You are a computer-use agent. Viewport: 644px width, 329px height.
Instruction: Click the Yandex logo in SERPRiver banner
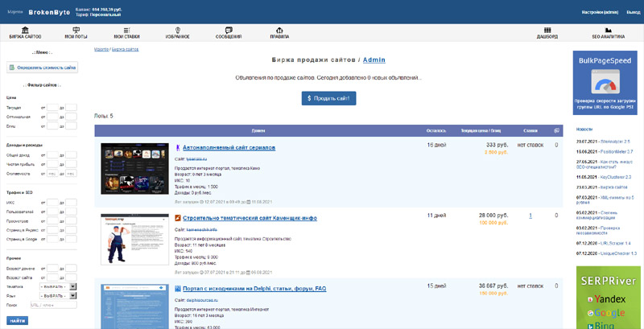point(606,299)
